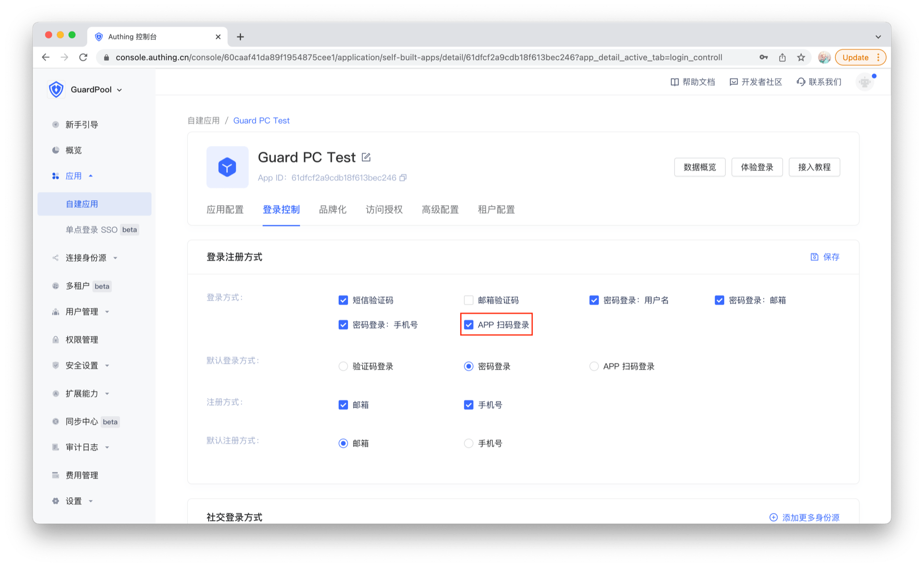Open the 高级配置 tab

pyautogui.click(x=440, y=209)
